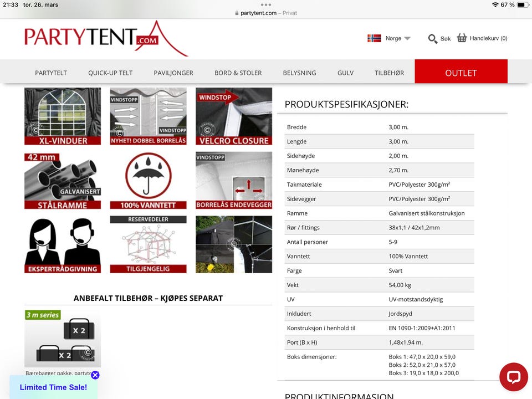The height and width of the screenshot is (399, 532).
Task: Select the 'Konstruksjon i henhold til' label
Action: (x=321, y=328)
